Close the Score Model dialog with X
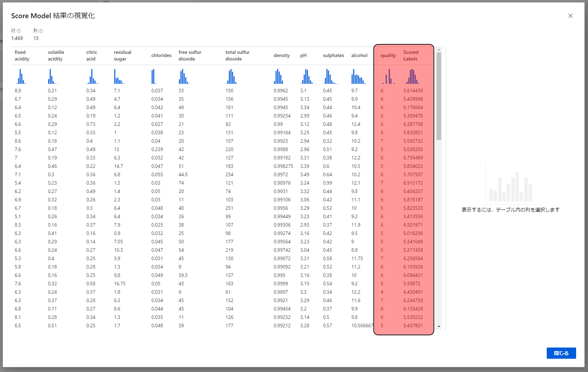 pos(570,16)
